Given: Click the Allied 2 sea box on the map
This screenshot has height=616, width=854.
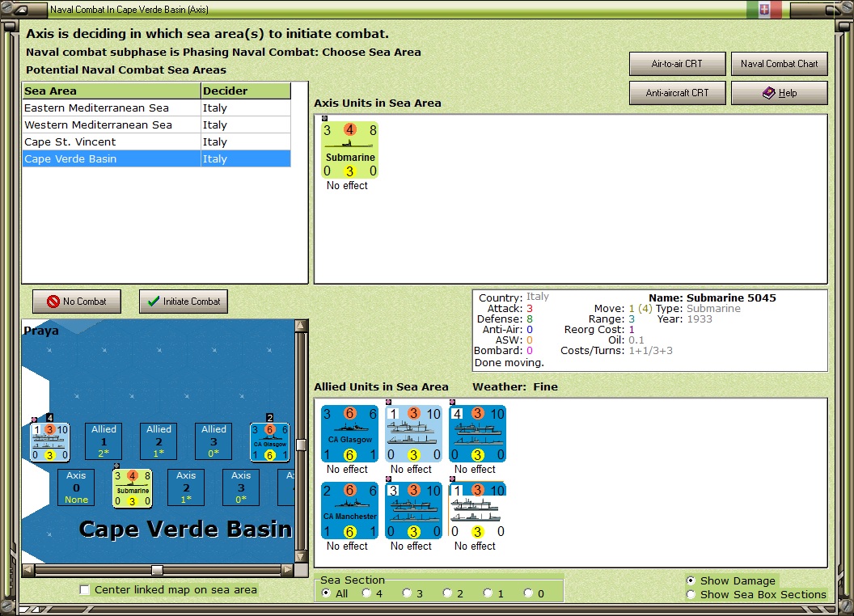Looking at the screenshot, I should point(159,441).
